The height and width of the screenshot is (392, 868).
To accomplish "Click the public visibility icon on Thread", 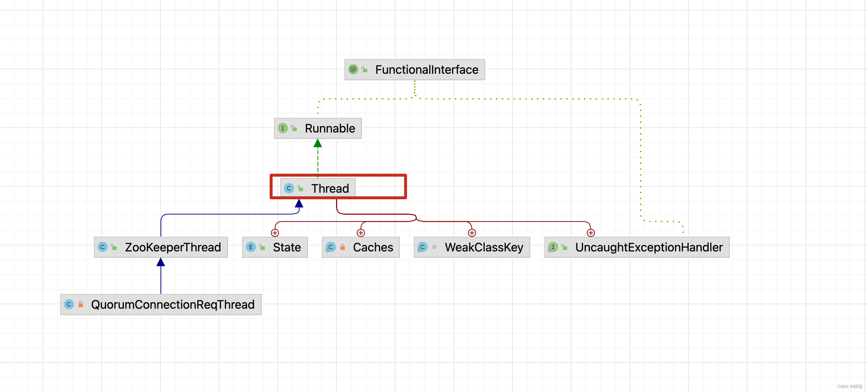I will 300,188.
